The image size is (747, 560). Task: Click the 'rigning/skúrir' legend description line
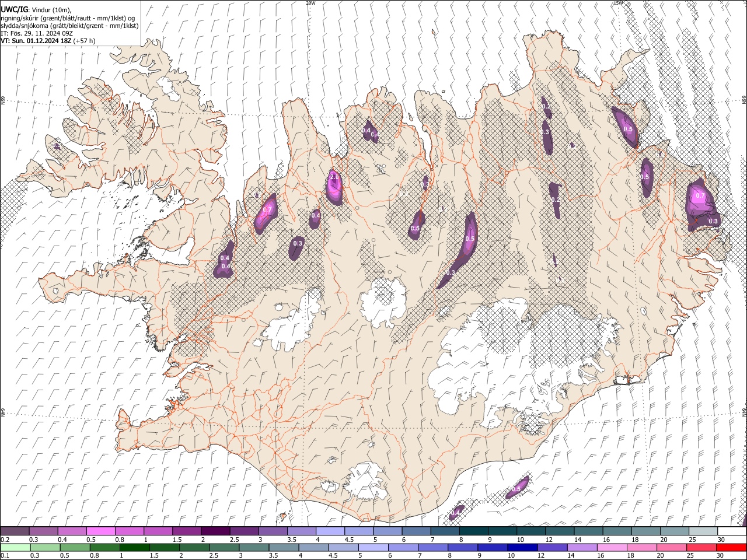pos(68,18)
